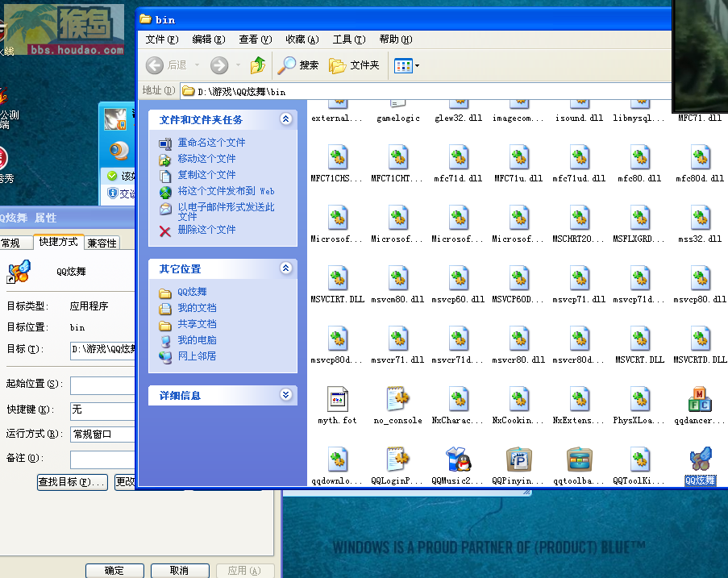Go up one folder level icon
Viewport: 728px width, 578px height.
pos(258,65)
